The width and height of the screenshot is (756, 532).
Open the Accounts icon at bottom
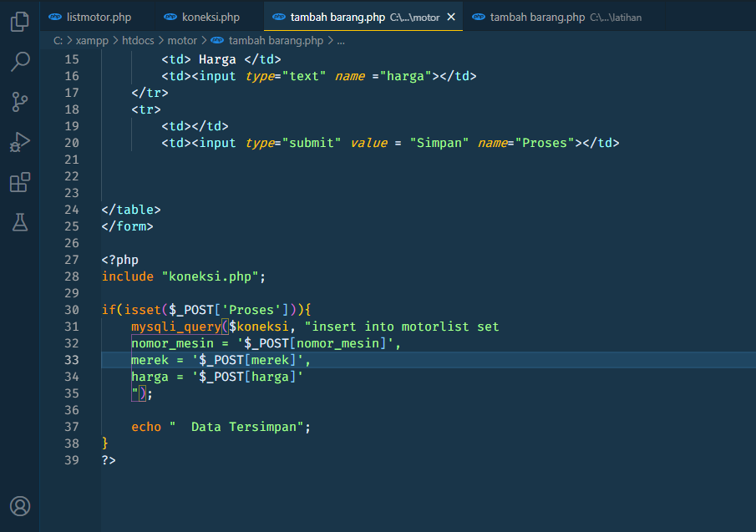point(19,506)
